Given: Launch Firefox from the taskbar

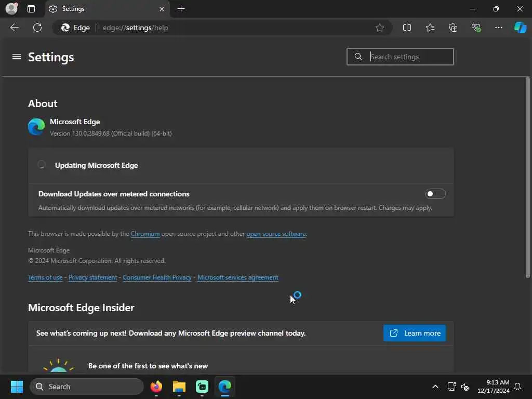Looking at the screenshot, I should [156, 387].
